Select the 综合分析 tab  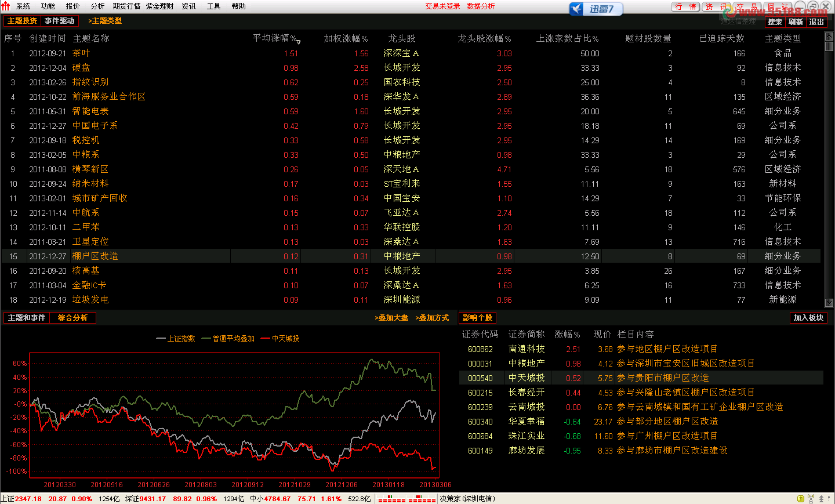click(x=72, y=318)
